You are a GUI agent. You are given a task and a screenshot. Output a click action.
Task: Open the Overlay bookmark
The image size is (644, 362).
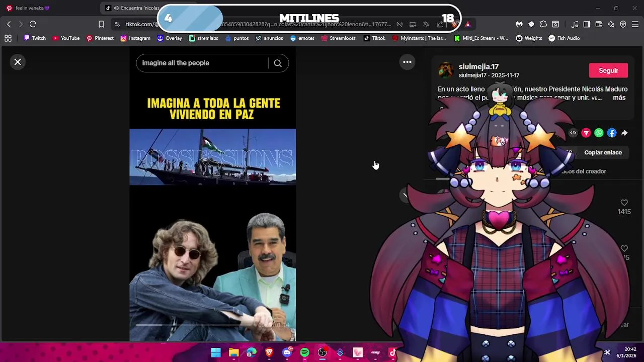[x=170, y=38]
